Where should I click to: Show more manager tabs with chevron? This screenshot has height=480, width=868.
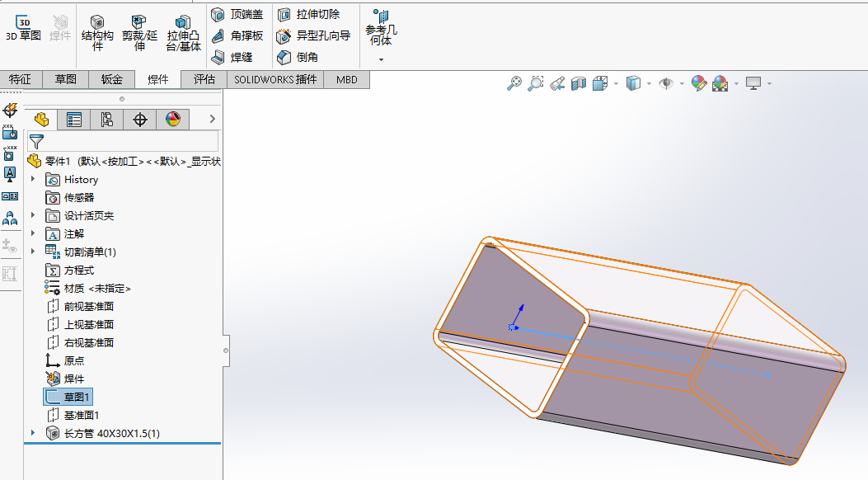[212, 119]
